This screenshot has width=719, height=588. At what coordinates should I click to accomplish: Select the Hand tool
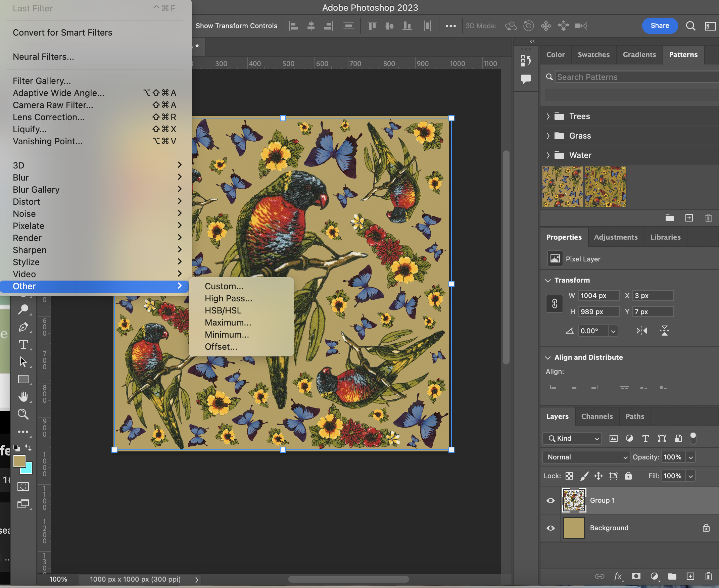click(23, 397)
